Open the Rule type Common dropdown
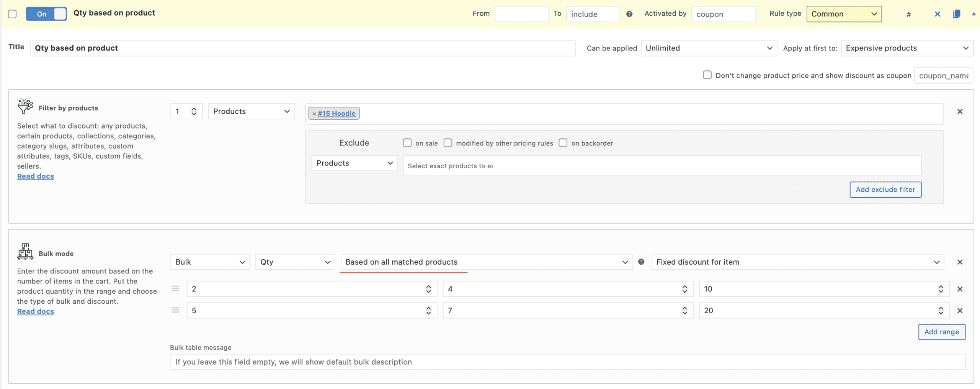 (844, 14)
